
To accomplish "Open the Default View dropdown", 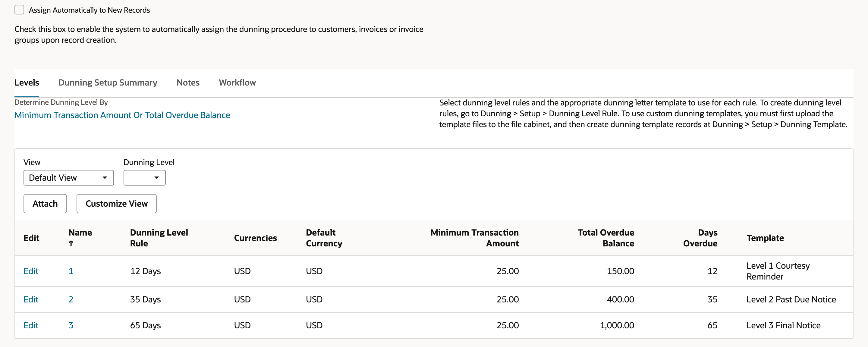I will [68, 177].
